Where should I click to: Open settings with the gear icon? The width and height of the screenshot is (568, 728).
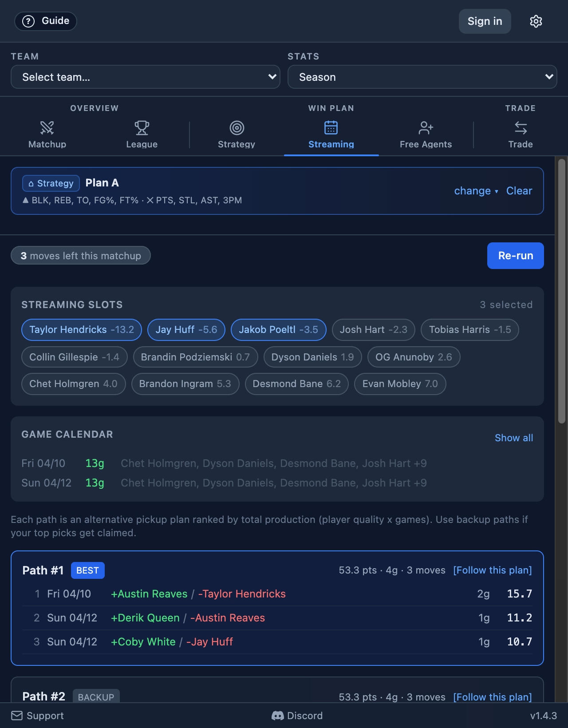click(536, 21)
